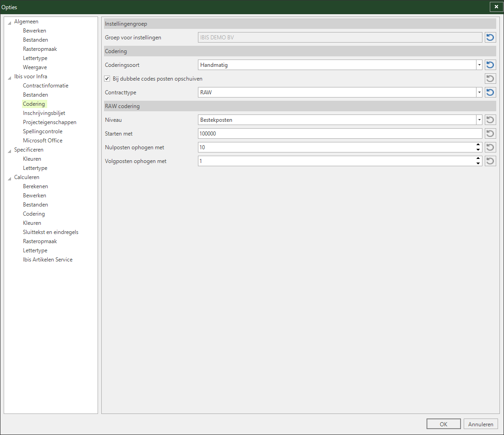Select Weergave under Algemeen
Screen dimensions: 504x435
pyautogui.click(x=35, y=67)
